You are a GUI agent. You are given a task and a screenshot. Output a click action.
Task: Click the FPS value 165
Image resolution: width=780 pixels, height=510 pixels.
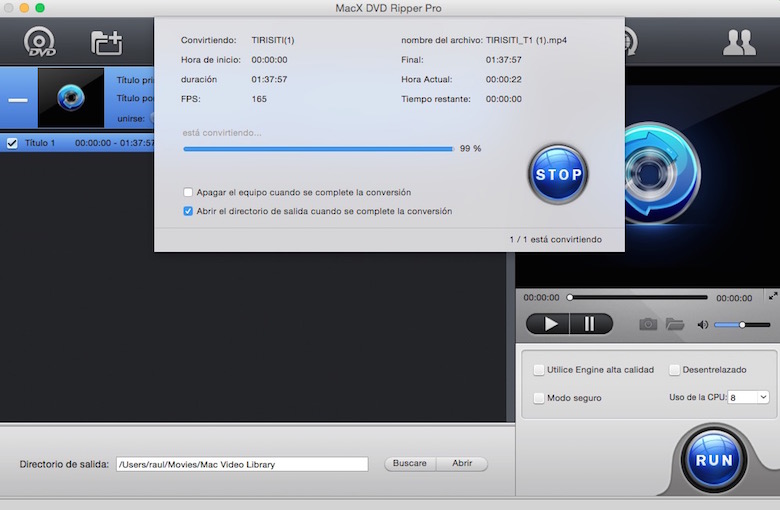pos(259,99)
